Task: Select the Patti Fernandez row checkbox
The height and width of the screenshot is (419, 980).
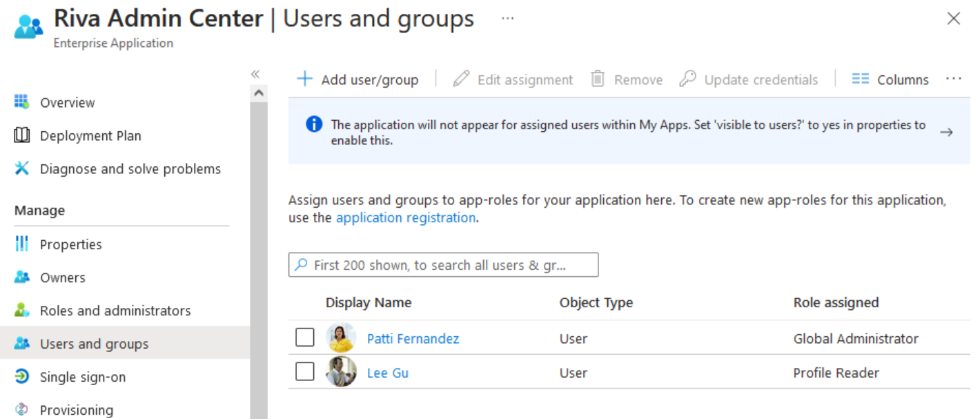Action: (x=304, y=338)
